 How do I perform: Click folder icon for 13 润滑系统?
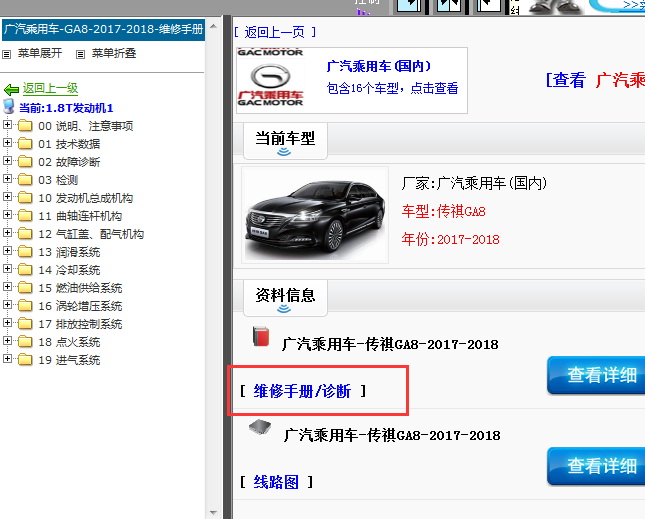[x=25, y=252]
